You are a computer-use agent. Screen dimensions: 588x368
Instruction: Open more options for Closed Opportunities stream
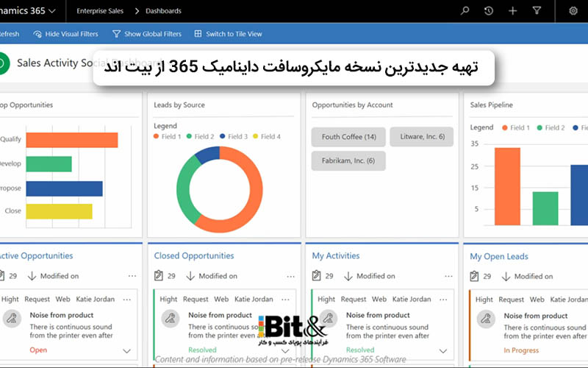(x=290, y=277)
